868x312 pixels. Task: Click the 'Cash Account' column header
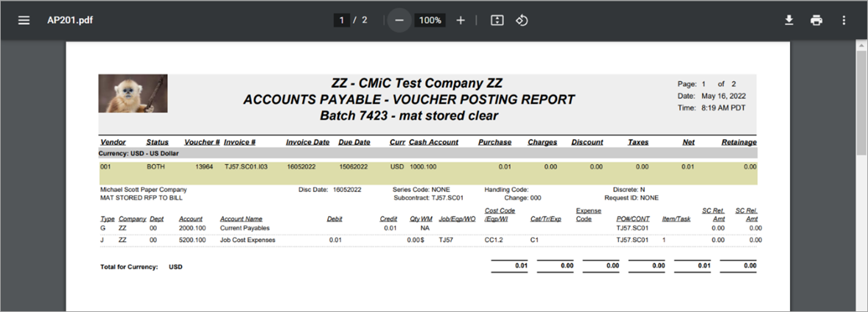(433, 142)
